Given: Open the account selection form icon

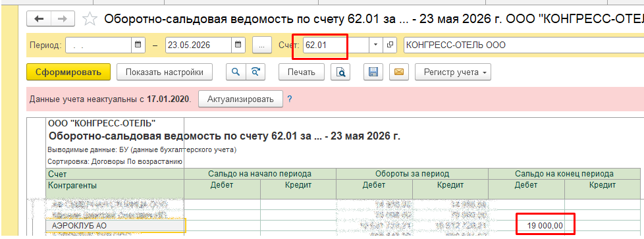Looking at the screenshot, I should tap(390, 45).
